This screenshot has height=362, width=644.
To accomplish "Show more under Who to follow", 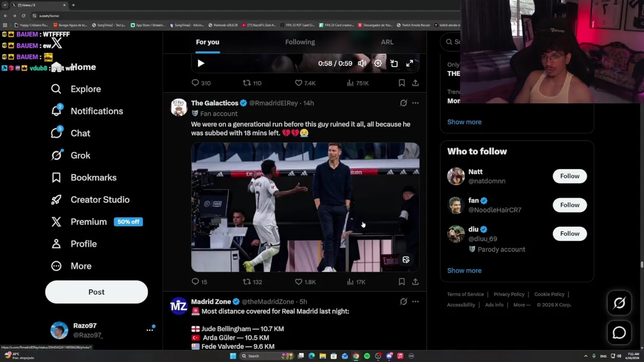I will coord(464,270).
